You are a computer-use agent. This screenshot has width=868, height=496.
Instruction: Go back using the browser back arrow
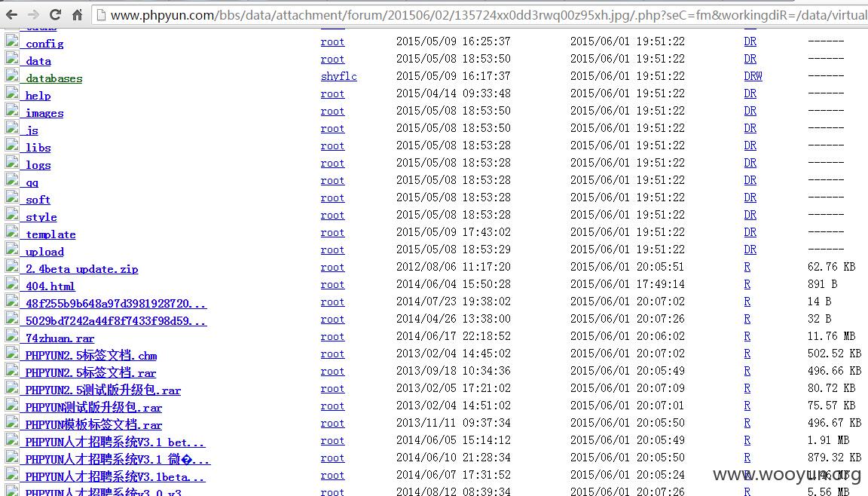coord(11,14)
